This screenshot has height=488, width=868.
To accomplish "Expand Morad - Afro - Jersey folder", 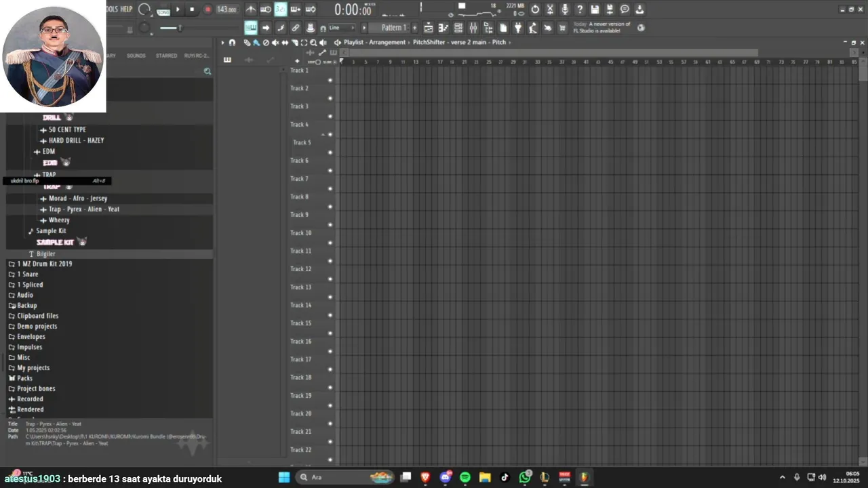I will pyautogui.click(x=77, y=199).
